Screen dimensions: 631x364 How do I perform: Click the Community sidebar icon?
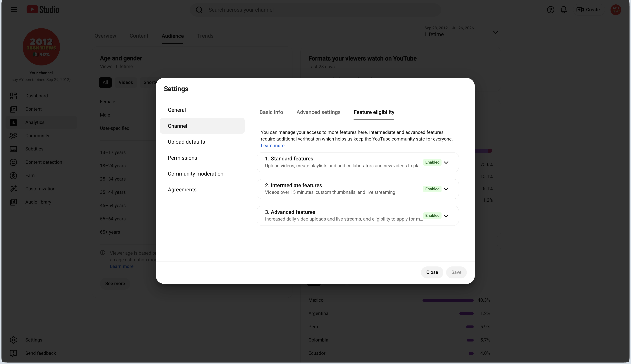pos(13,136)
